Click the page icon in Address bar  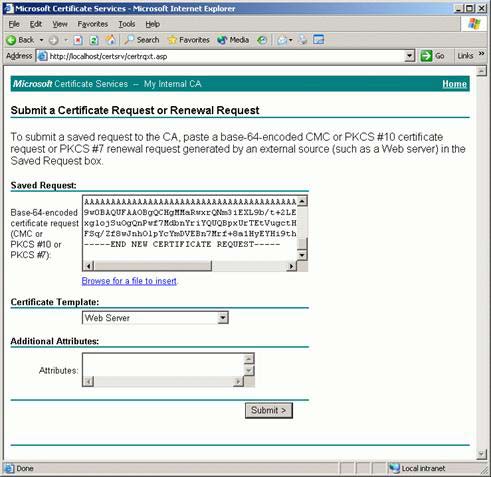point(42,56)
